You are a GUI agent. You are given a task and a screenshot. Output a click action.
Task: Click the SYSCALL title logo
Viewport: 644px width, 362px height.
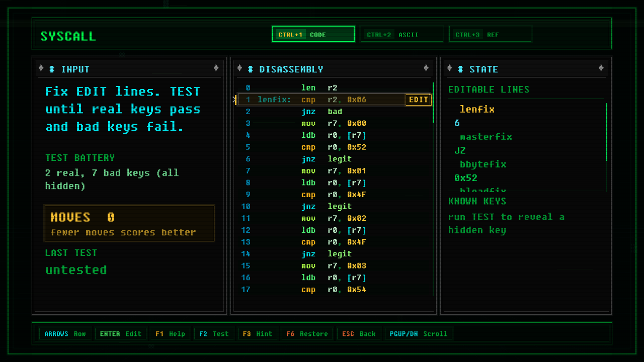(68, 36)
